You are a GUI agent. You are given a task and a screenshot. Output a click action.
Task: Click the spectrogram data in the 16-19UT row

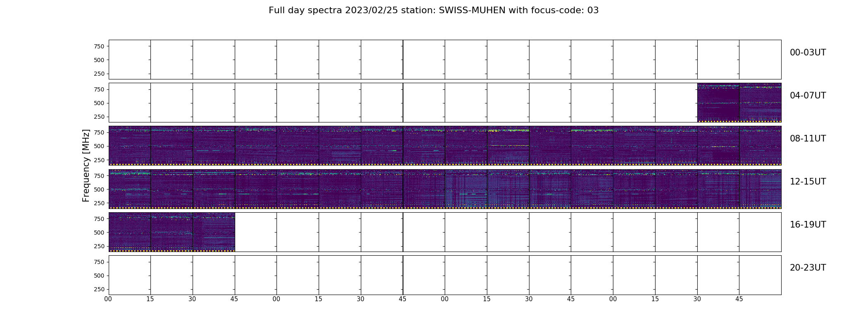[x=172, y=232]
